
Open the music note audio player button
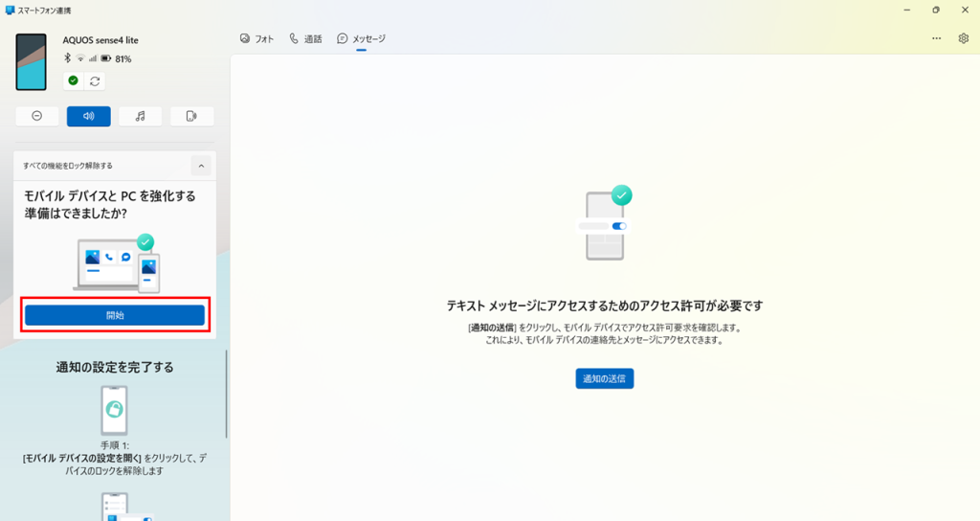141,116
